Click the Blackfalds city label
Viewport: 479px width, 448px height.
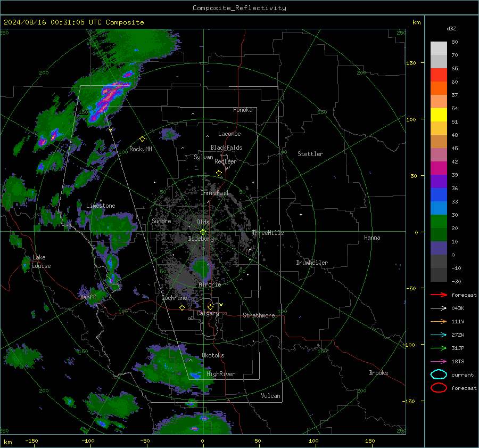pos(226,148)
